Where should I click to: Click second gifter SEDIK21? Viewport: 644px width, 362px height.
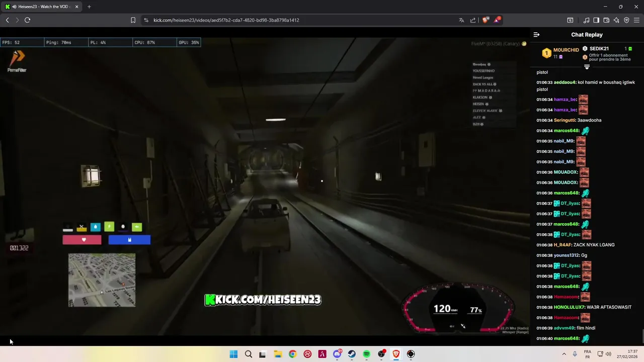tap(599, 49)
